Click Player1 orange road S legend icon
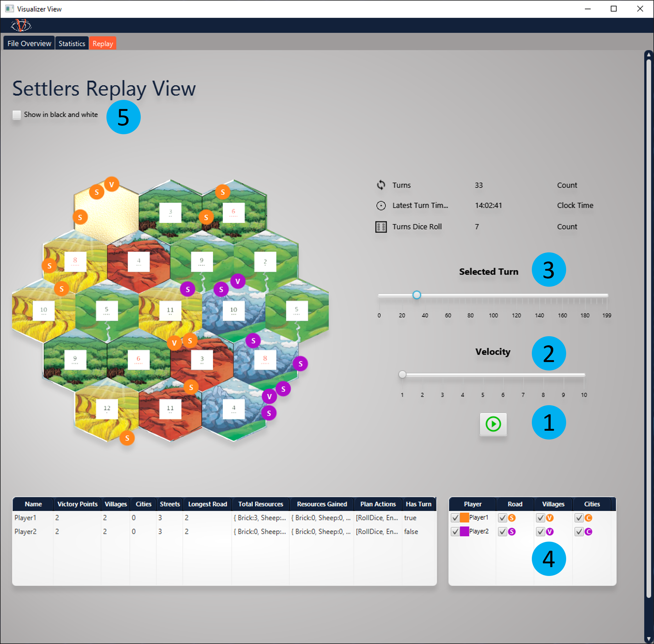 coord(512,517)
